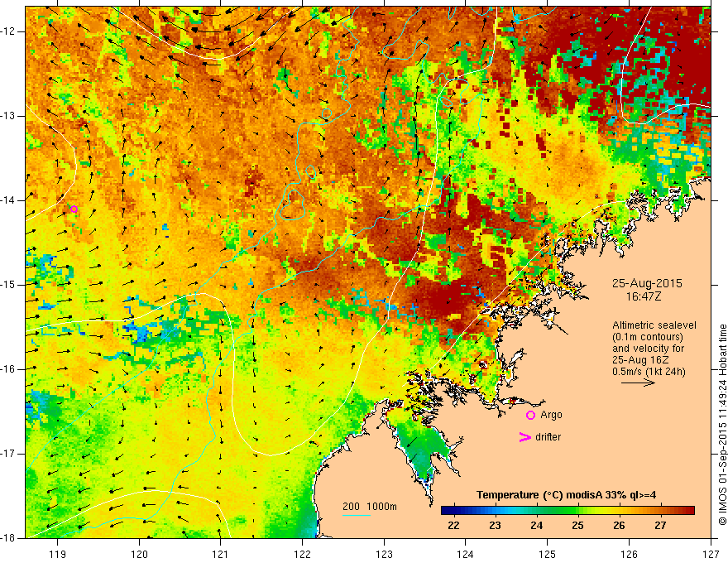Viewport: 728px width, 563px height.
Task: Click the Argo float marker near 119 longitude
Action: coord(74,209)
